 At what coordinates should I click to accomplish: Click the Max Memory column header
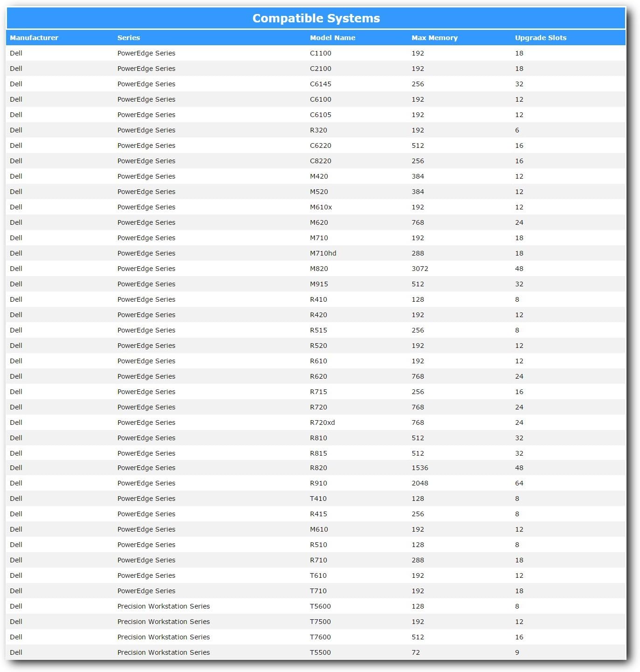434,38
